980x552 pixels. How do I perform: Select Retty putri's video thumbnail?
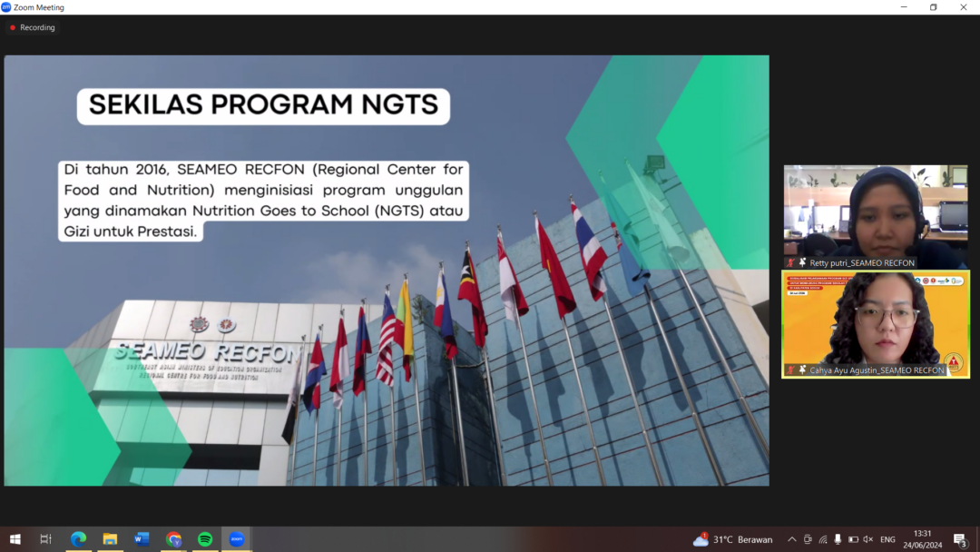point(876,216)
